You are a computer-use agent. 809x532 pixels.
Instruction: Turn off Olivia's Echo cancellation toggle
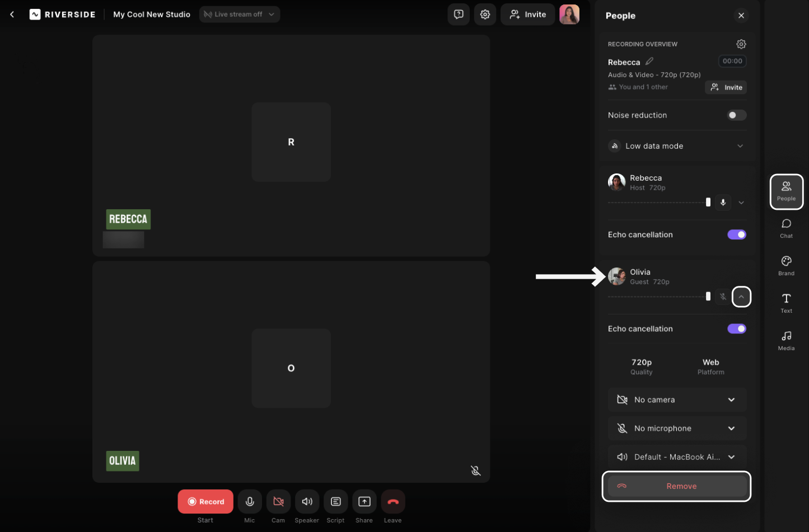pyautogui.click(x=736, y=329)
